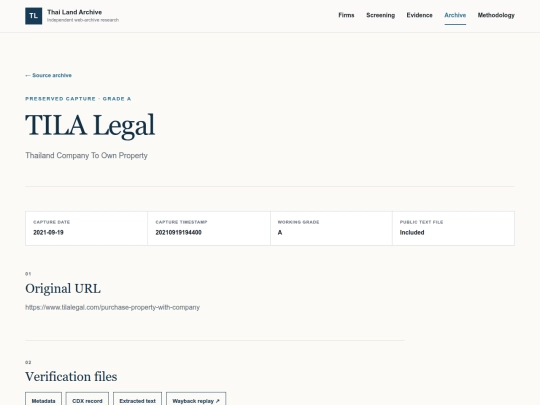Select the working grade value A
540x405 pixels.
280,232
